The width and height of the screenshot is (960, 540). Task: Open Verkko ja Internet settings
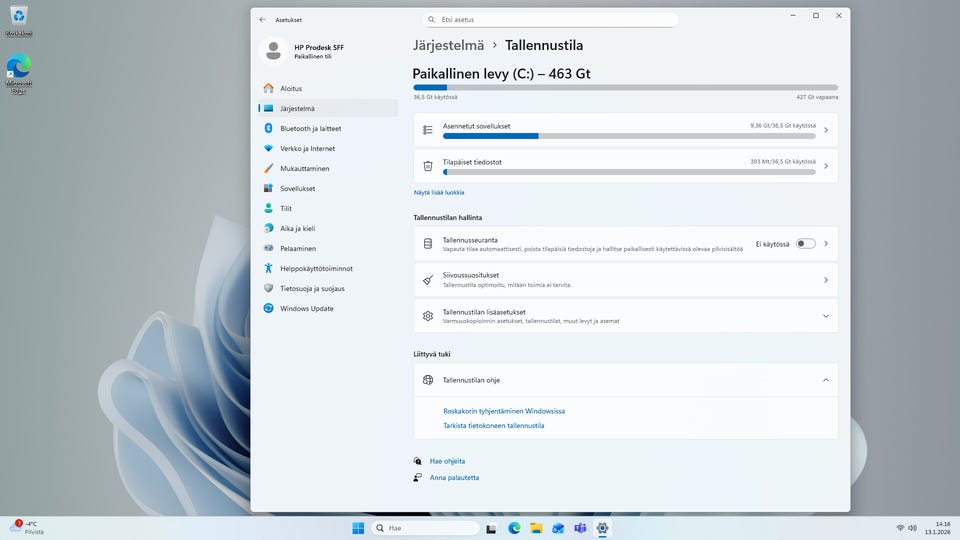coord(307,148)
